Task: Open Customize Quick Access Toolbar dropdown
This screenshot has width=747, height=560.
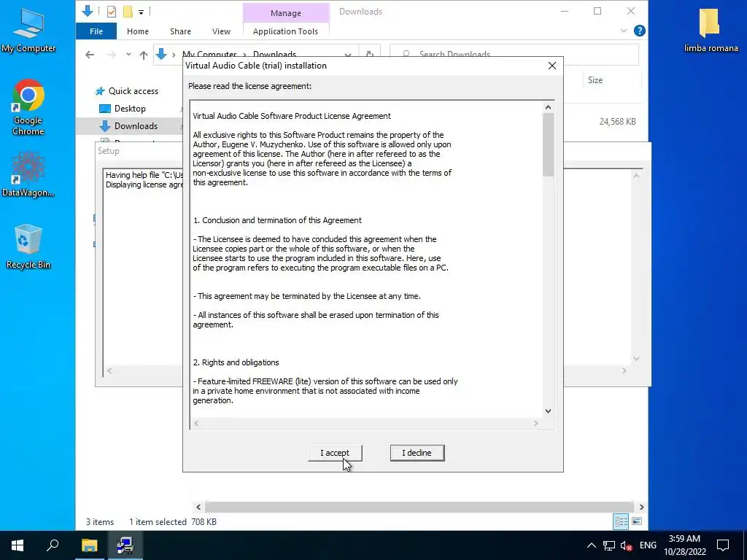Action: click(x=141, y=12)
